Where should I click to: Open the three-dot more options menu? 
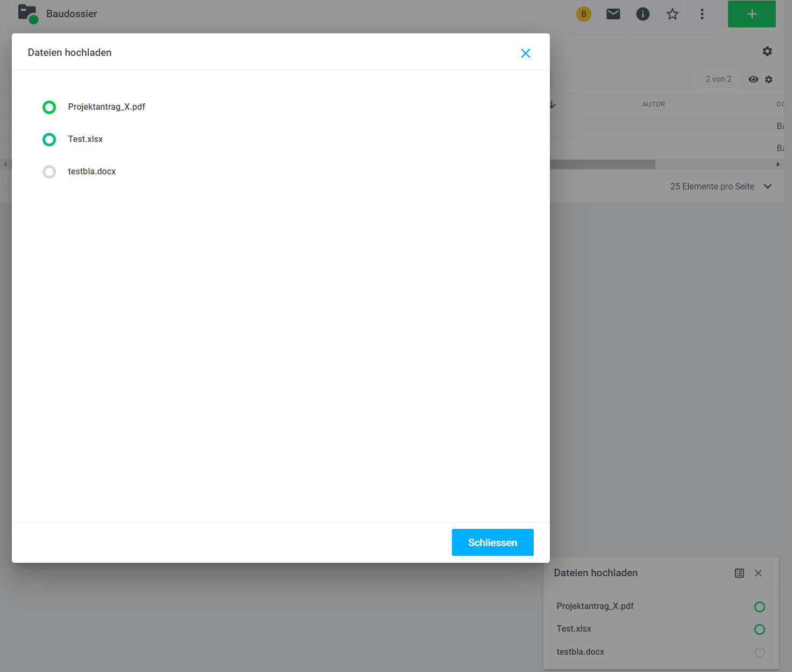click(702, 14)
